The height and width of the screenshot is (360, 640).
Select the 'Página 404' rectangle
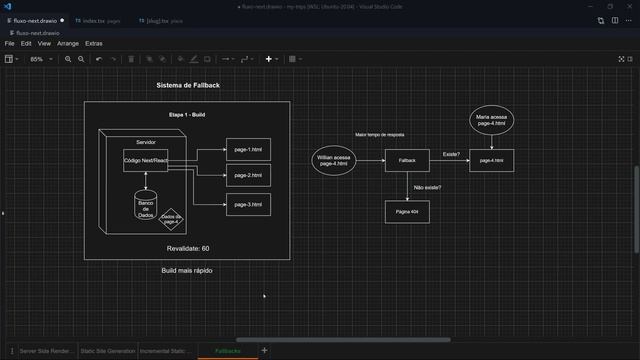(407, 212)
